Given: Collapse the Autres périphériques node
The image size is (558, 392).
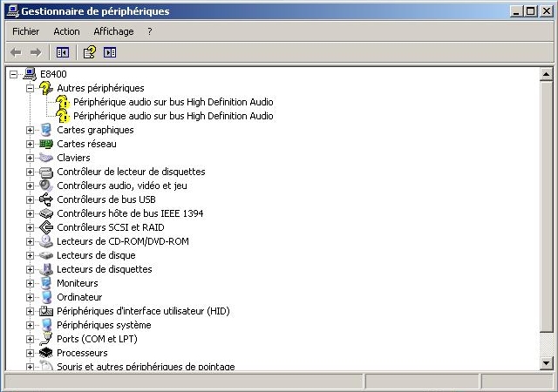Looking at the screenshot, I should 30,88.
